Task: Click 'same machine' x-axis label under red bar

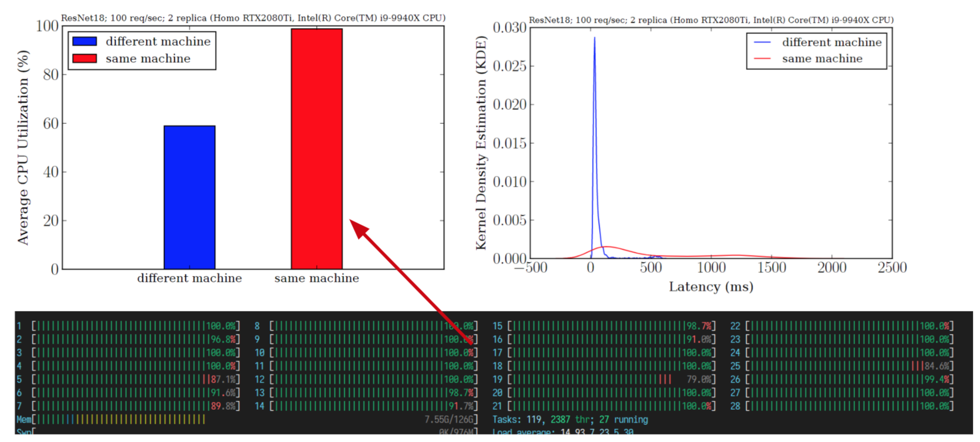Action: pos(317,278)
